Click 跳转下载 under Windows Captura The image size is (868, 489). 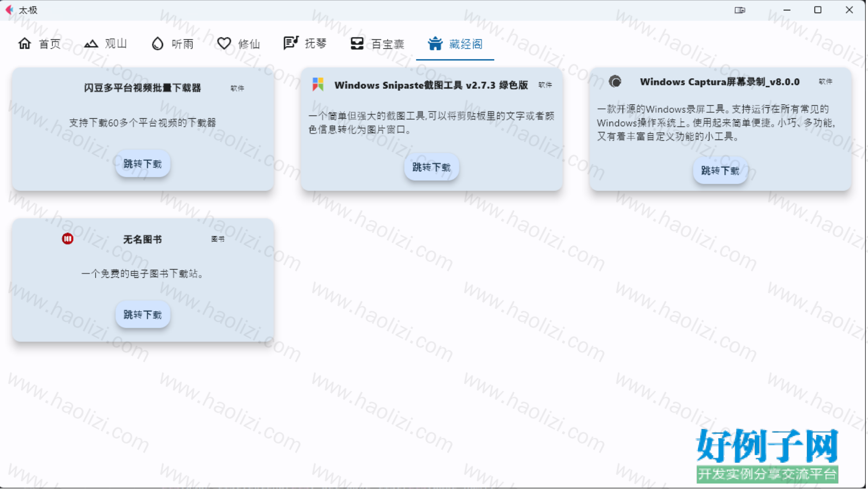[x=720, y=171]
